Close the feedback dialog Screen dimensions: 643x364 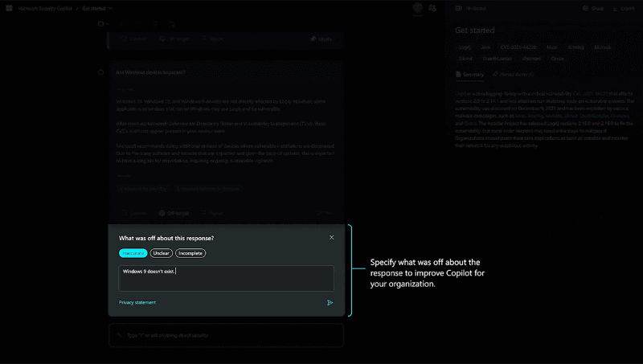tap(332, 238)
